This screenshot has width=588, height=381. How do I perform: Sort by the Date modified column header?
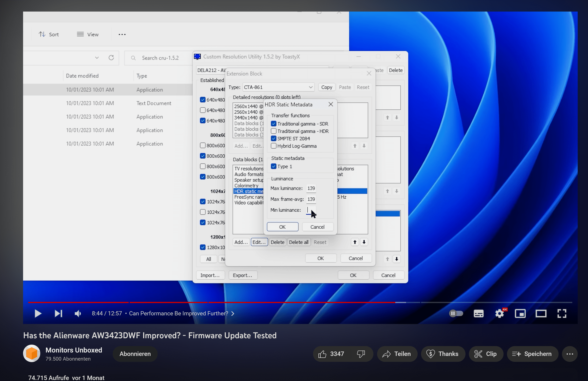(x=82, y=76)
